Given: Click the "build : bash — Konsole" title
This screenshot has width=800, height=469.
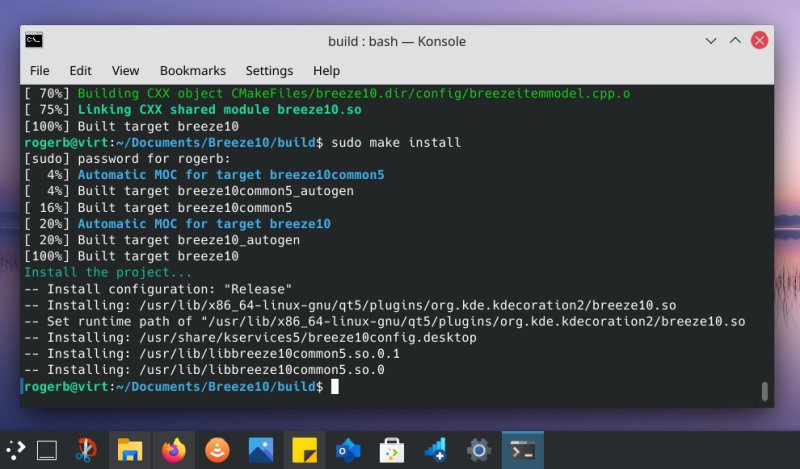Looking at the screenshot, I should (397, 41).
